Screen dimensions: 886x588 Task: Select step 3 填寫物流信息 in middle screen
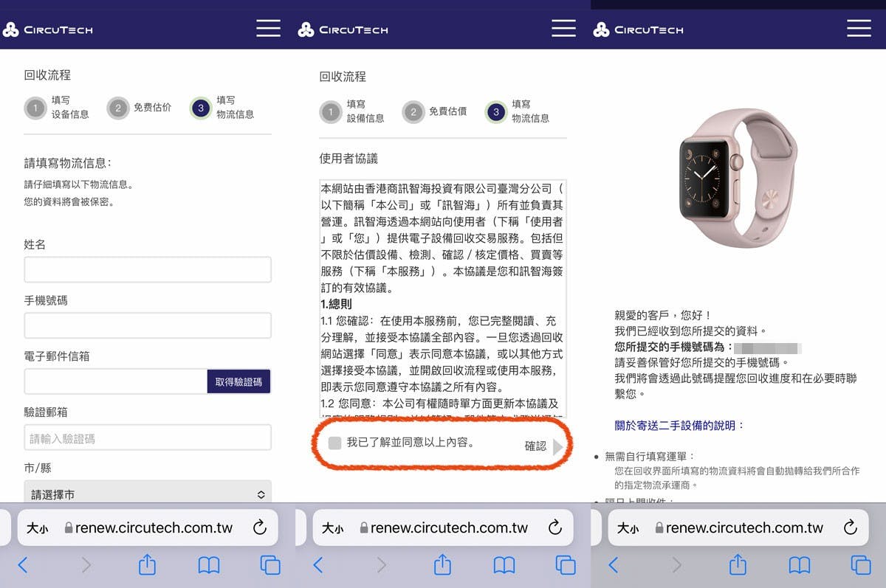[x=517, y=111]
